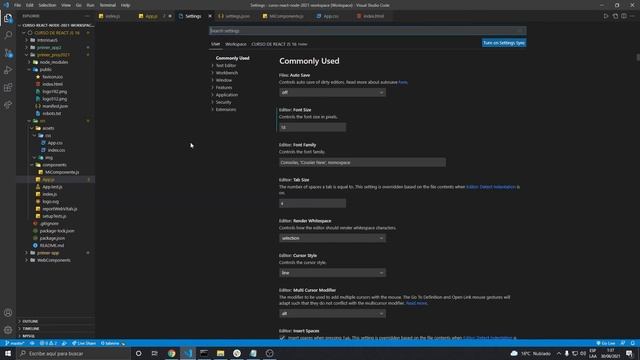The image size is (640, 360).
Task: Click the Go Live status bar button
Action: pyautogui.click(x=606, y=343)
